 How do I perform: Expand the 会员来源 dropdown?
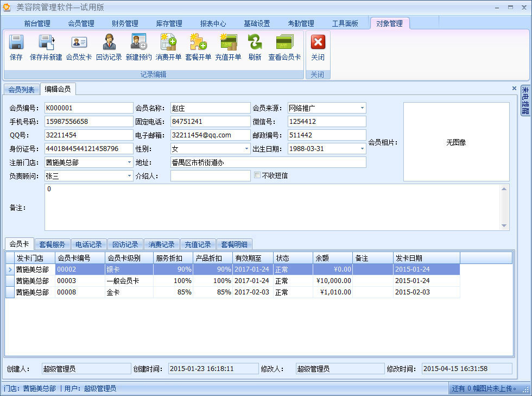(362, 108)
